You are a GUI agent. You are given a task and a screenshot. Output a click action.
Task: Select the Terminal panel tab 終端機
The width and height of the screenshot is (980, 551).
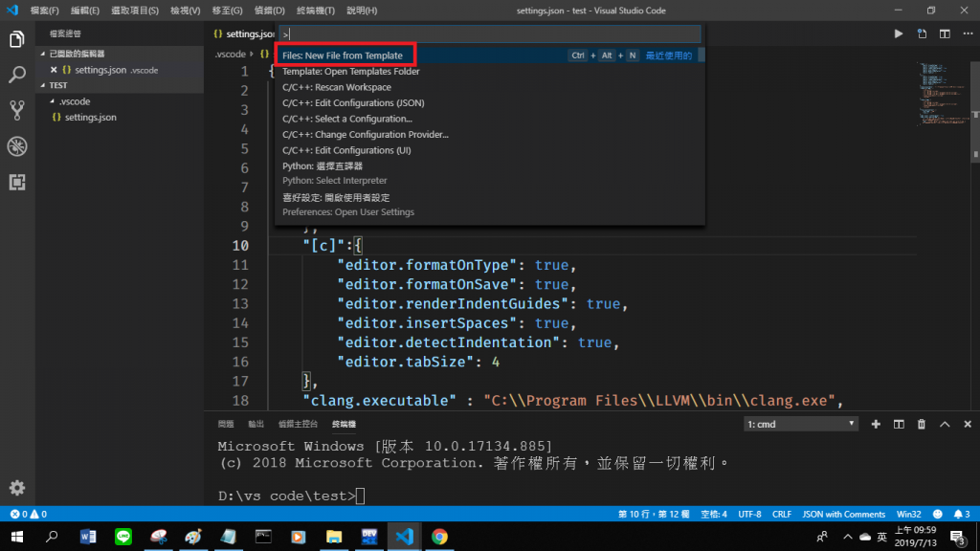(x=344, y=424)
